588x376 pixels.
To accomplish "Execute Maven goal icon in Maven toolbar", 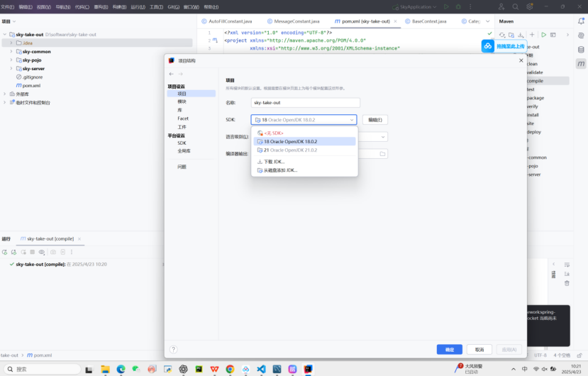I will [553, 35].
